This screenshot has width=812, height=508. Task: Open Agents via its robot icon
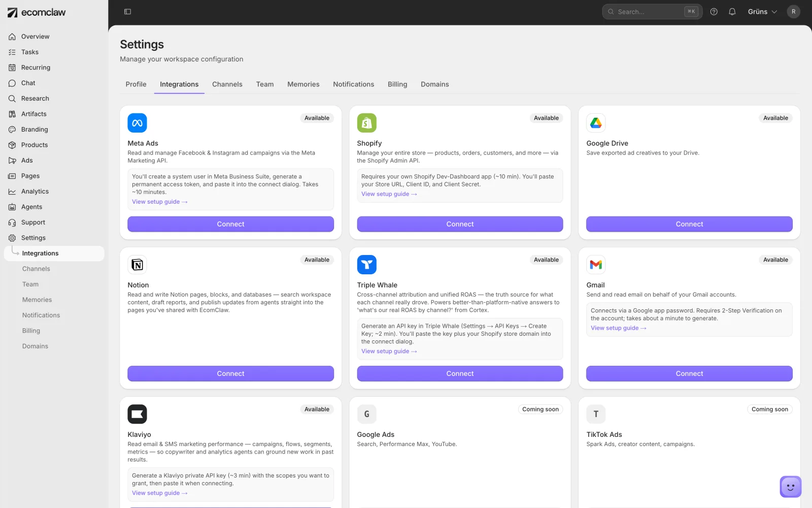click(12, 207)
